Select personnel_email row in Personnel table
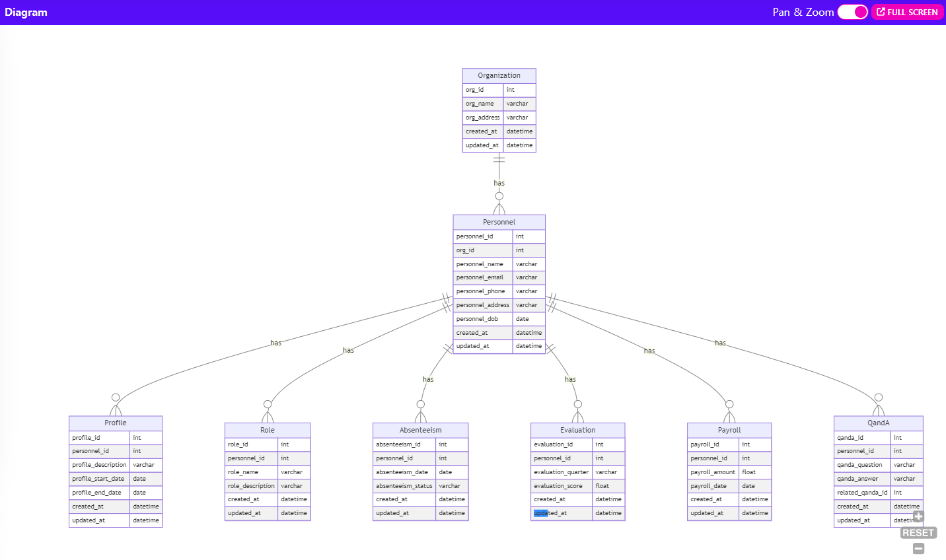 coord(480,277)
